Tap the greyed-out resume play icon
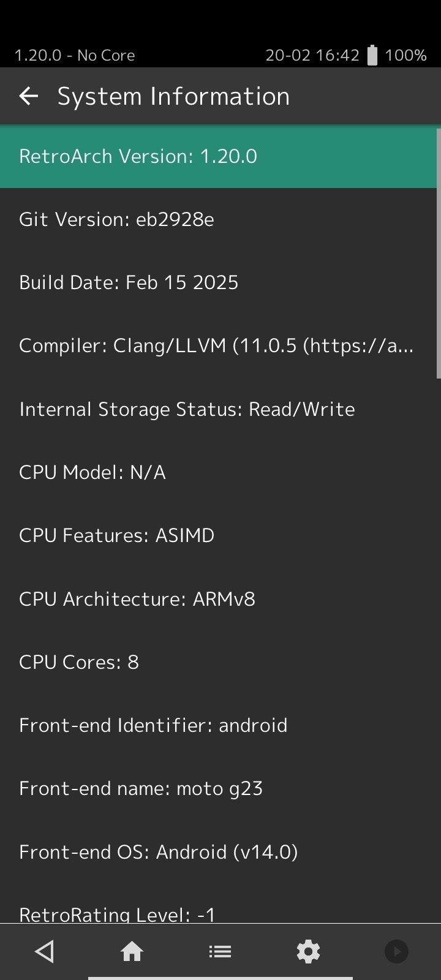 click(396, 951)
